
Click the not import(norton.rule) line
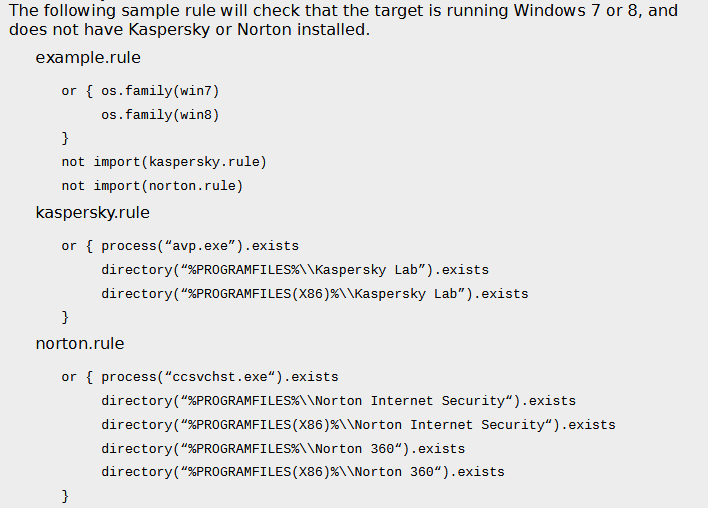click(x=153, y=186)
